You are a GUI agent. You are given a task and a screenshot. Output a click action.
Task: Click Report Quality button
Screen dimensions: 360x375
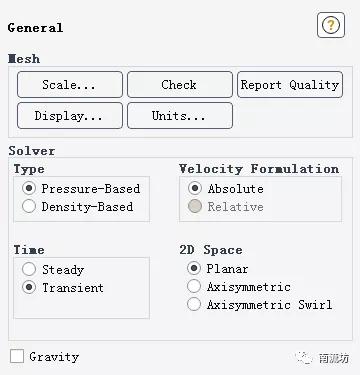(x=290, y=85)
